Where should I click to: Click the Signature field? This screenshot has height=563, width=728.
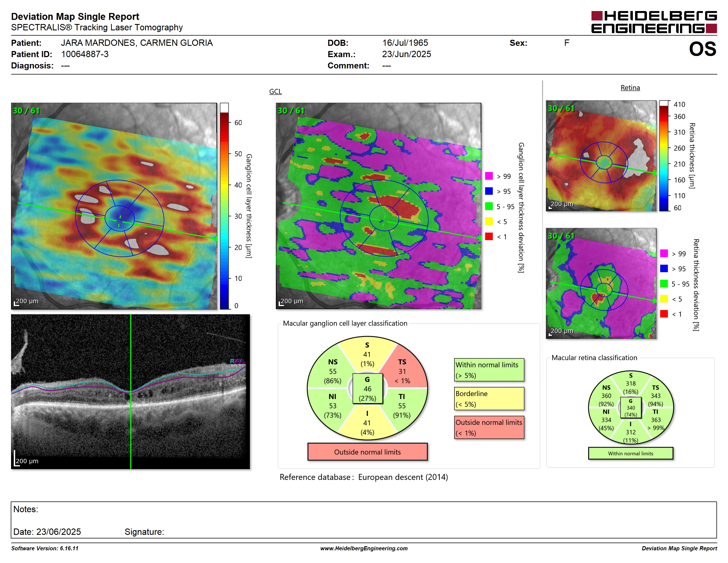pos(144,532)
